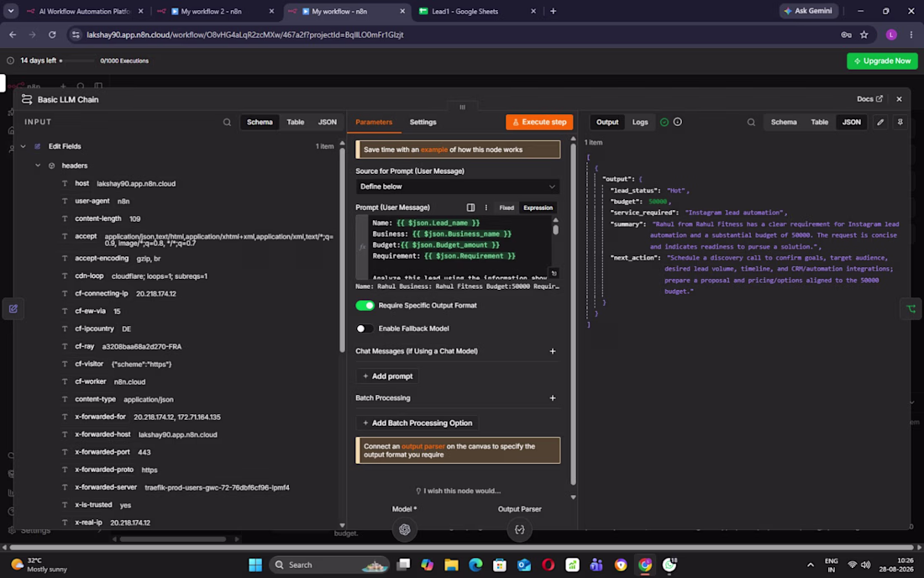Expand Batch Processing with the plus
Image resolution: width=924 pixels, height=578 pixels.
click(552, 398)
